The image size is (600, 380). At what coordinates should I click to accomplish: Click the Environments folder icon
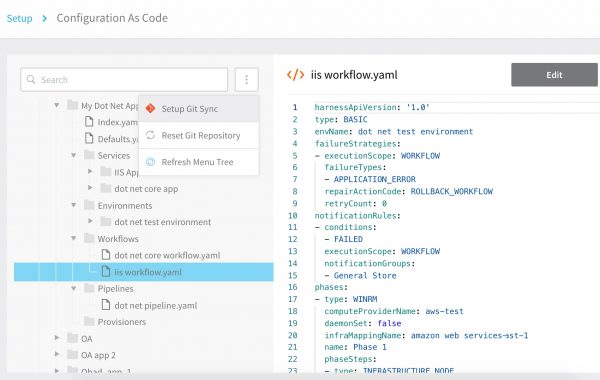(89, 205)
